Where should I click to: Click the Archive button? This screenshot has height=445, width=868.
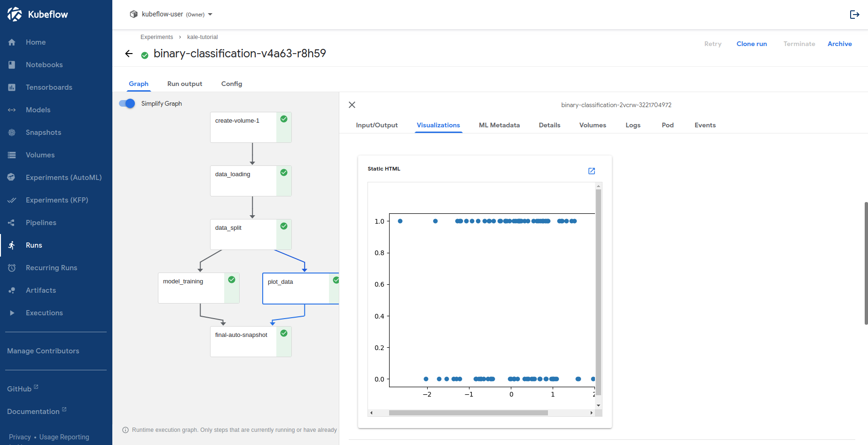(x=840, y=44)
